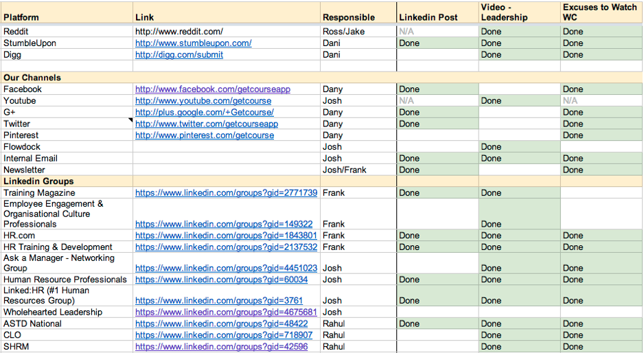Open the SHRM LinkedIn group link

click(x=221, y=347)
